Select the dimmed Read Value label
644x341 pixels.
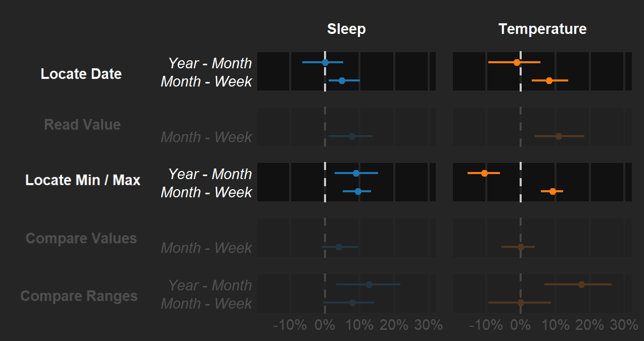point(82,125)
